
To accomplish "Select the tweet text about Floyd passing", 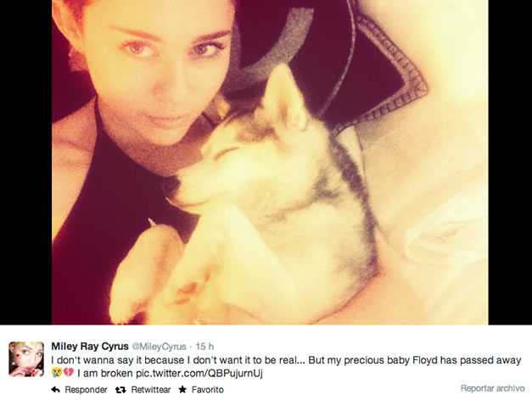I will pyautogui.click(x=286, y=366).
